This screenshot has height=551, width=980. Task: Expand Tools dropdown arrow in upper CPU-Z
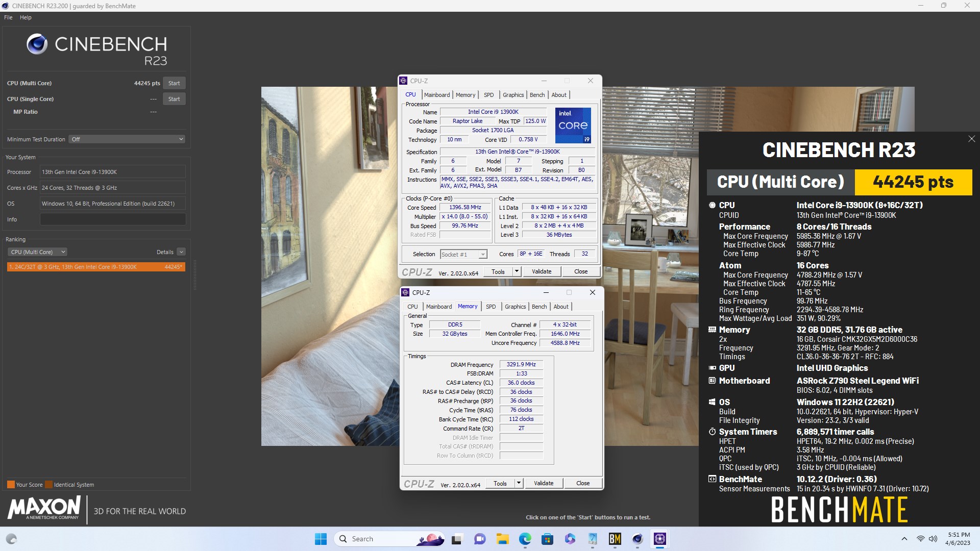click(x=517, y=272)
